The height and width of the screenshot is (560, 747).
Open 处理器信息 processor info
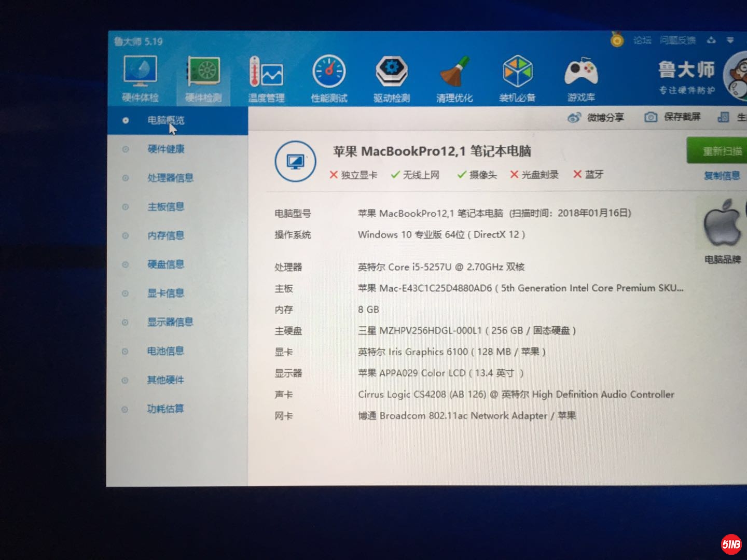click(170, 178)
